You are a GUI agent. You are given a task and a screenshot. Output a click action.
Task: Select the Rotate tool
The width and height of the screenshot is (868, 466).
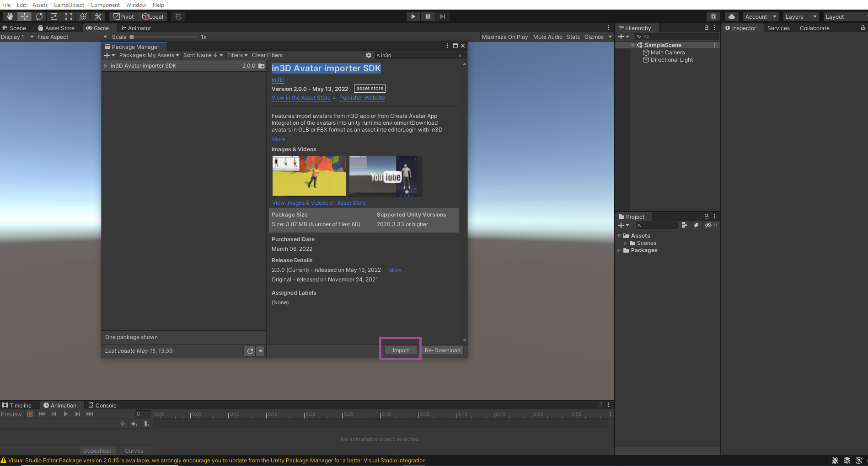39,16
